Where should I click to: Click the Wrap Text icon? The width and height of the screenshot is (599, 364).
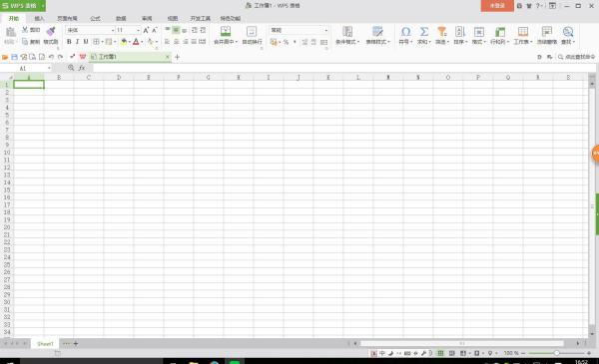(x=252, y=31)
